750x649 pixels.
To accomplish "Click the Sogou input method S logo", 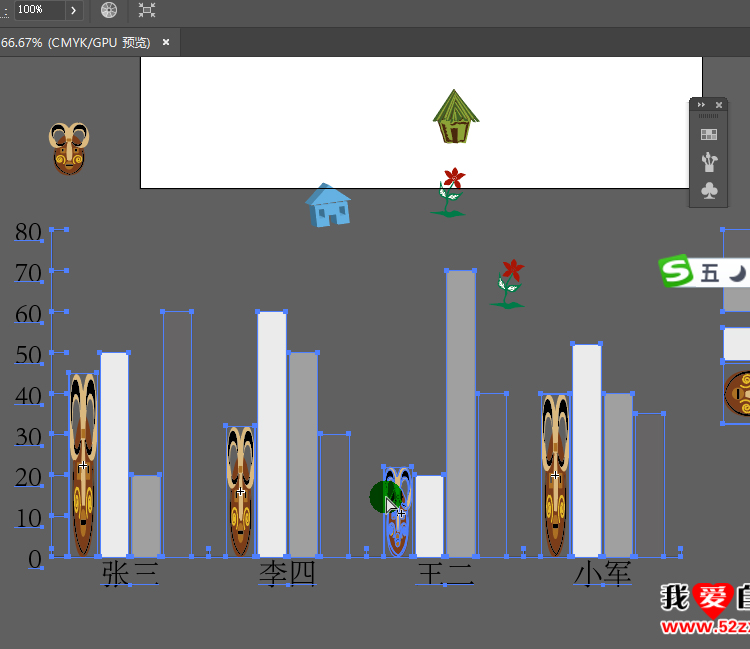I will coord(675,271).
